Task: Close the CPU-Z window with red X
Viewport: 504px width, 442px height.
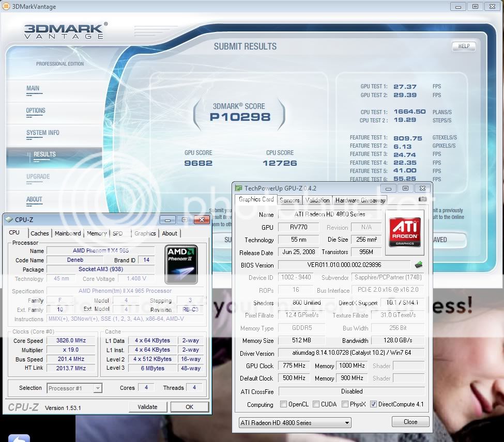Action: (202, 219)
